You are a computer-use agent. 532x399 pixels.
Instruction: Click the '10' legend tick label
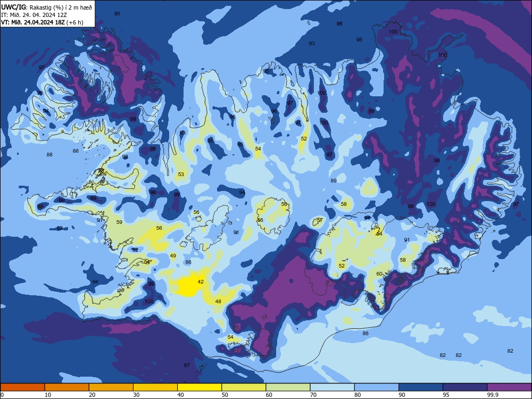tap(48, 395)
